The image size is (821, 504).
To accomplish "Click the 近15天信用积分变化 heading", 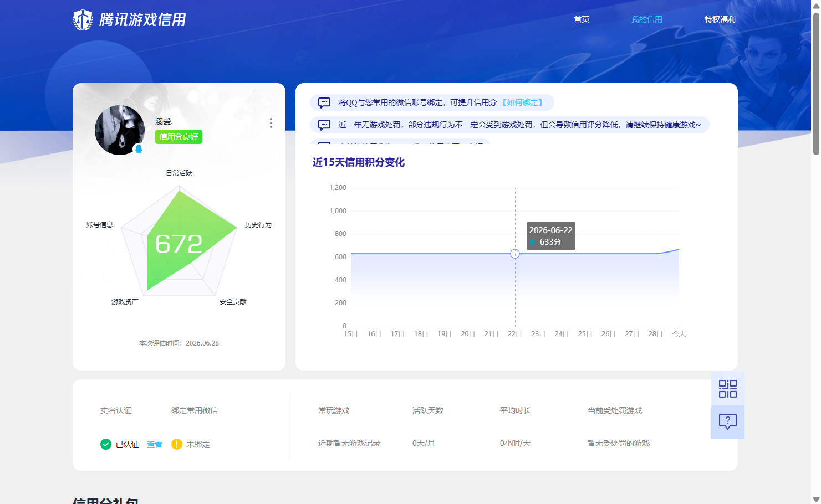I will (x=359, y=162).
